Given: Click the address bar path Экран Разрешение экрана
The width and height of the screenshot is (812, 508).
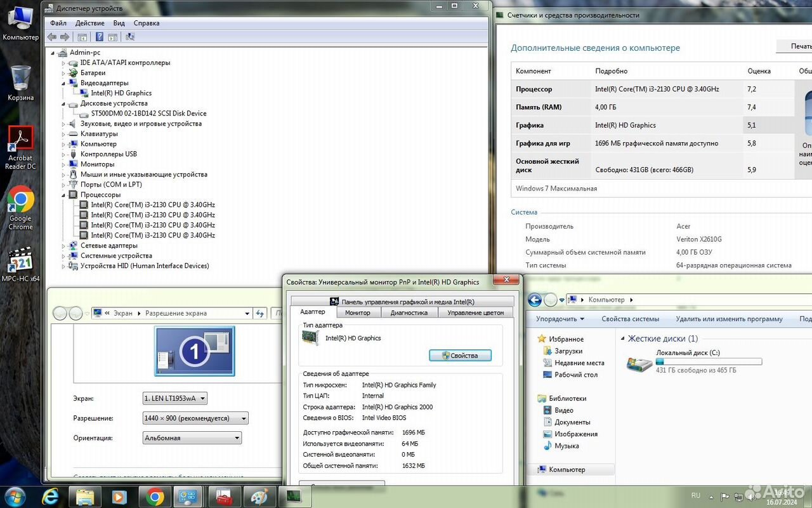Looking at the screenshot, I should tap(171, 313).
